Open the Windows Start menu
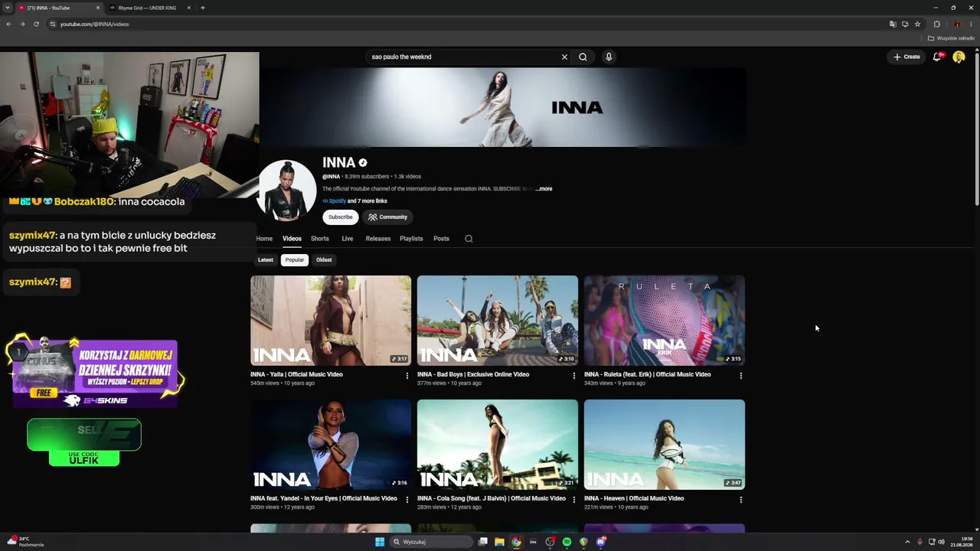This screenshot has width=980, height=551. point(380,542)
